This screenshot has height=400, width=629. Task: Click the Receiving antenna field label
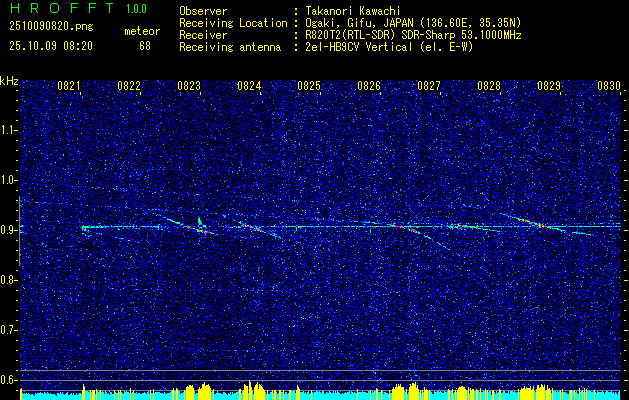pyautogui.click(x=230, y=47)
